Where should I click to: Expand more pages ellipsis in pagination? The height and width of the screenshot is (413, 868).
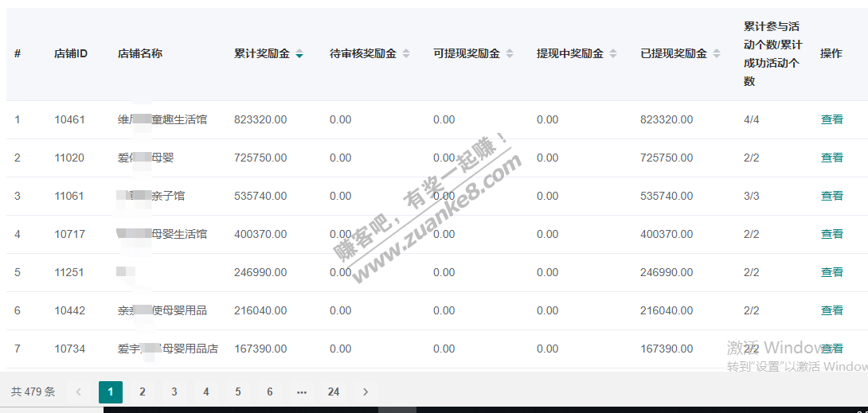pos(302,392)
